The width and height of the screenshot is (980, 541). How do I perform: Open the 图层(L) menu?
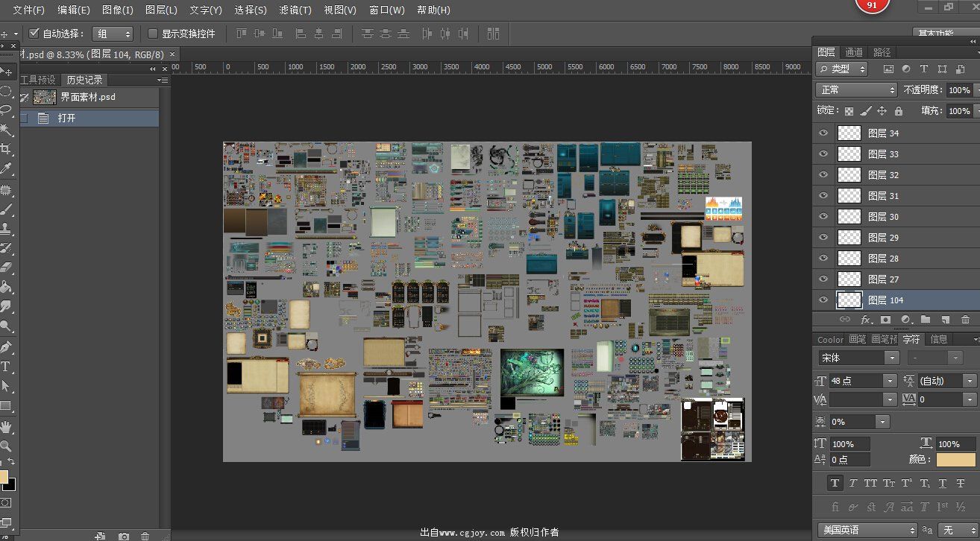[x=161, y=10]
